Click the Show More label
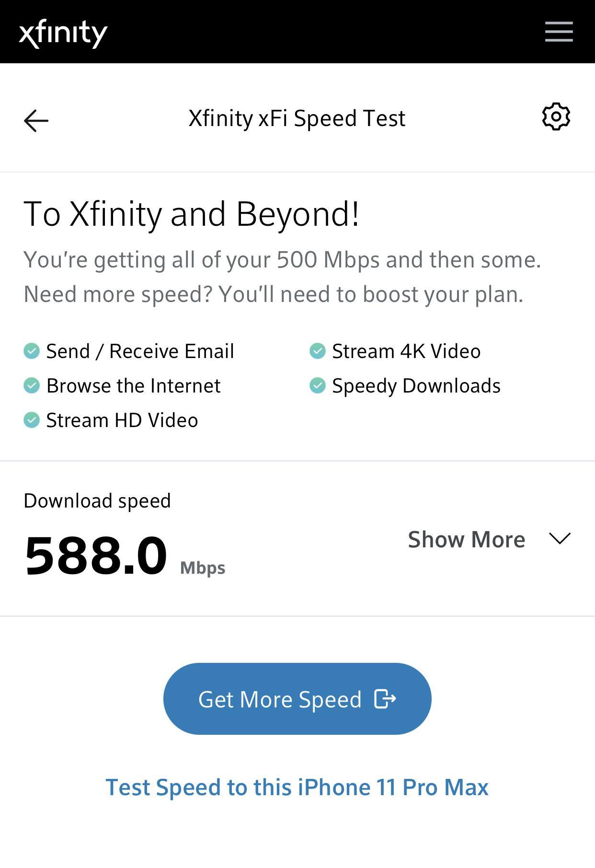This screenshot has width=595, height=868. coord(466,540)
